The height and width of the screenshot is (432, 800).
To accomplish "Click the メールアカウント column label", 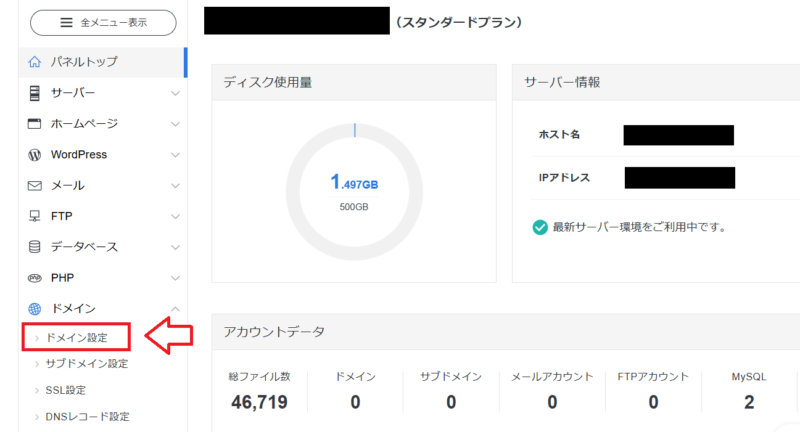I will (552, 376).
